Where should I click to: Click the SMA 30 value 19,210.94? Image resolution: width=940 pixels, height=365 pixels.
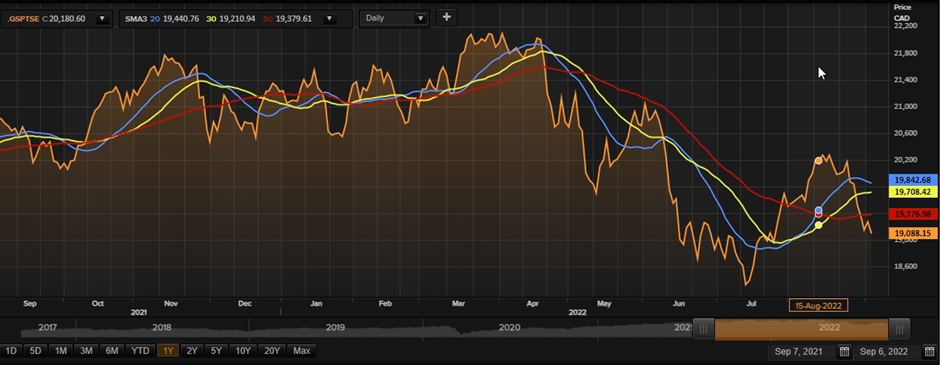[x=237, y=19]
